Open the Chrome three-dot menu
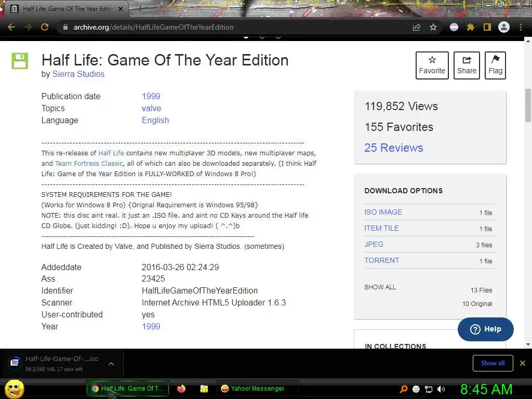The width and height of the screenshot is (532, 399). click(521, 27)
